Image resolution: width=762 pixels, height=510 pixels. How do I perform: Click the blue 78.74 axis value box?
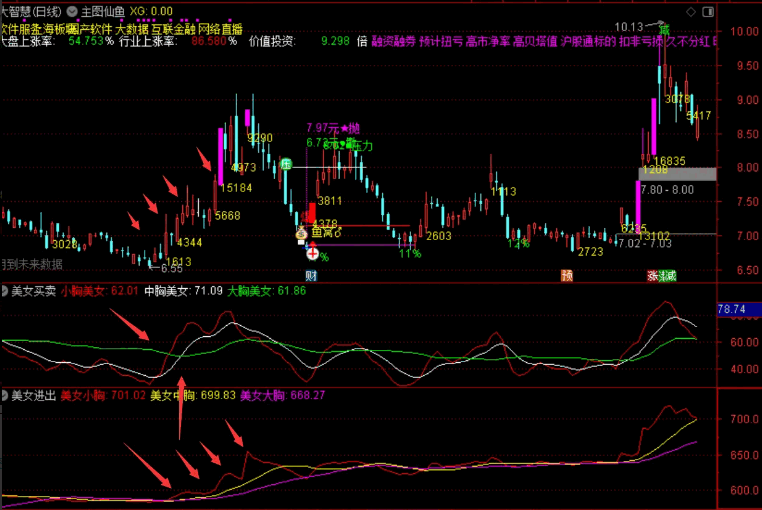739,309
